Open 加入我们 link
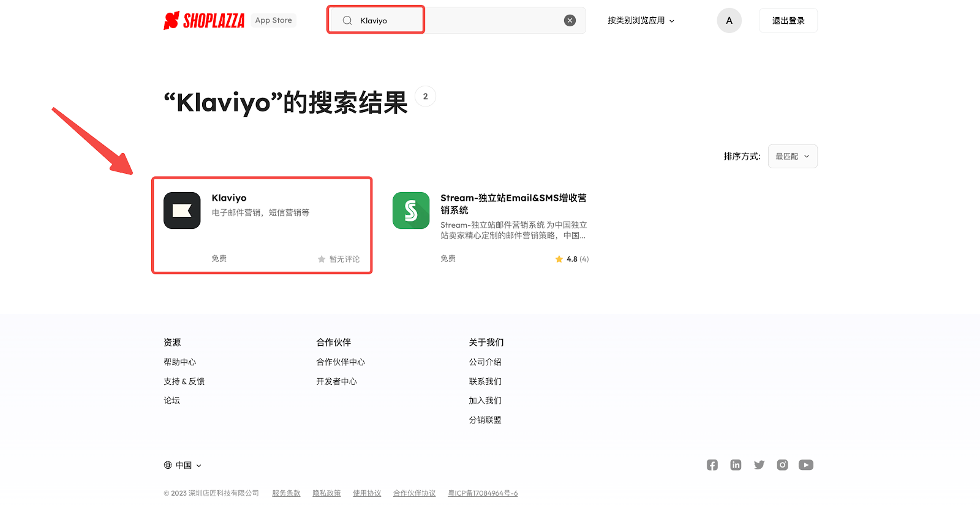Viewport: 980px width, 514px height. [485, 400]
